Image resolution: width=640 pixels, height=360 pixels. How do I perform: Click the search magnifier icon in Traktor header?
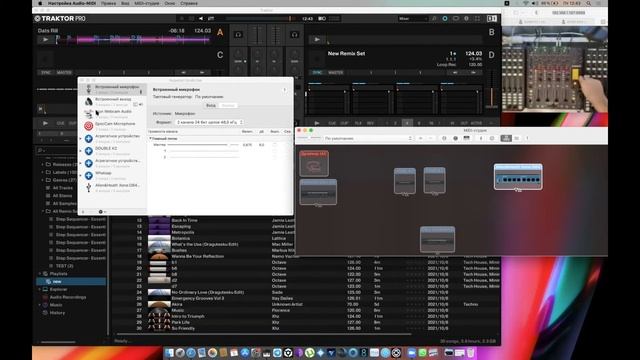point(434,18)
